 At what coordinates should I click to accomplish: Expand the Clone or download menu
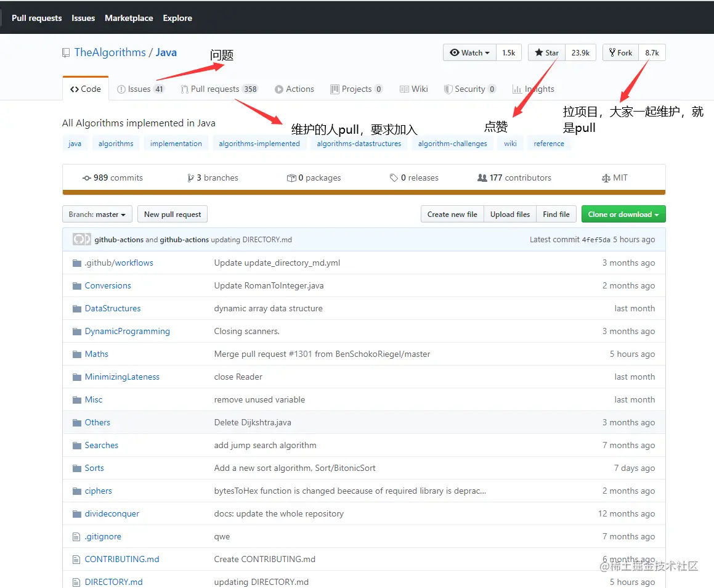pos(623,214)
